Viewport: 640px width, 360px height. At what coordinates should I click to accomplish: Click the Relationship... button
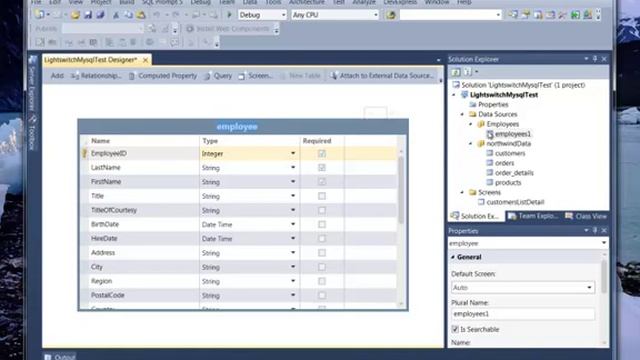(96, 76)
